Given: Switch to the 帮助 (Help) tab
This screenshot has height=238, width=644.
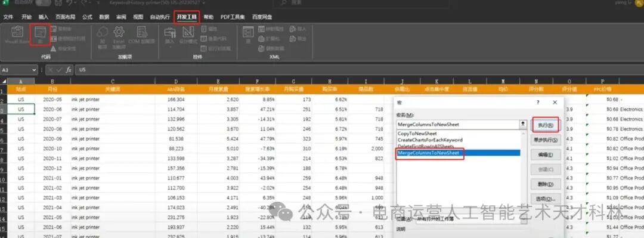Looking at the screenshot, I should (209, 17).
